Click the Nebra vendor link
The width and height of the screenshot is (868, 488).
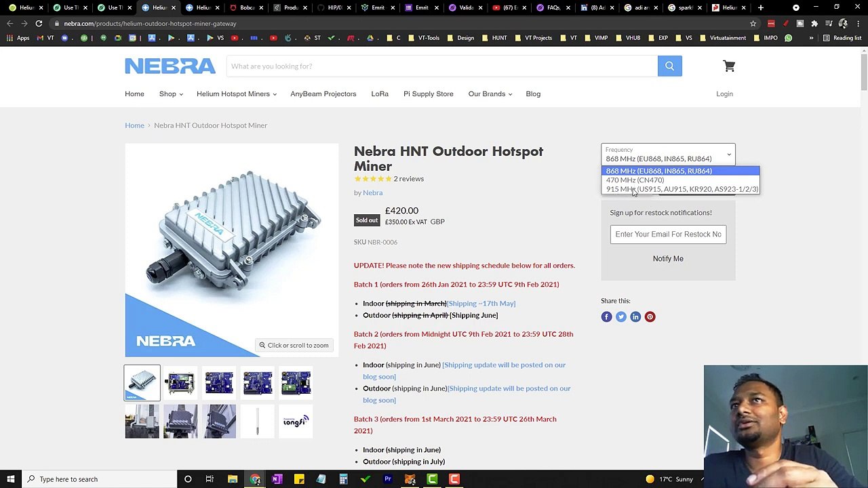coord(372,192)
